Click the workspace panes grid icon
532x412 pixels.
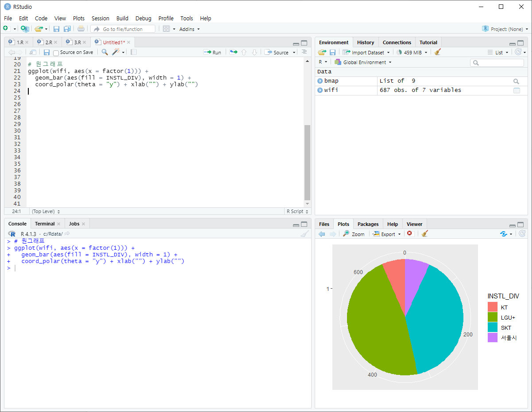(166, 29)
